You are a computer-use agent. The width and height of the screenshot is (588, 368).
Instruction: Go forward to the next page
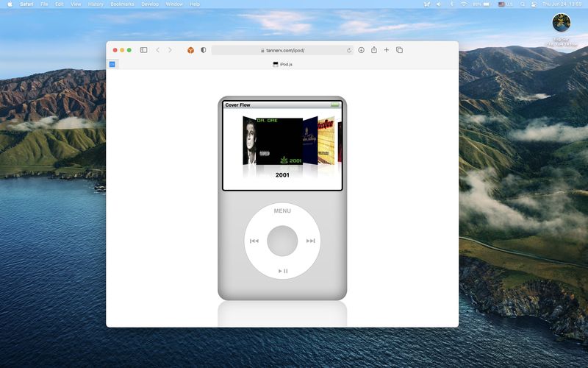170,50
